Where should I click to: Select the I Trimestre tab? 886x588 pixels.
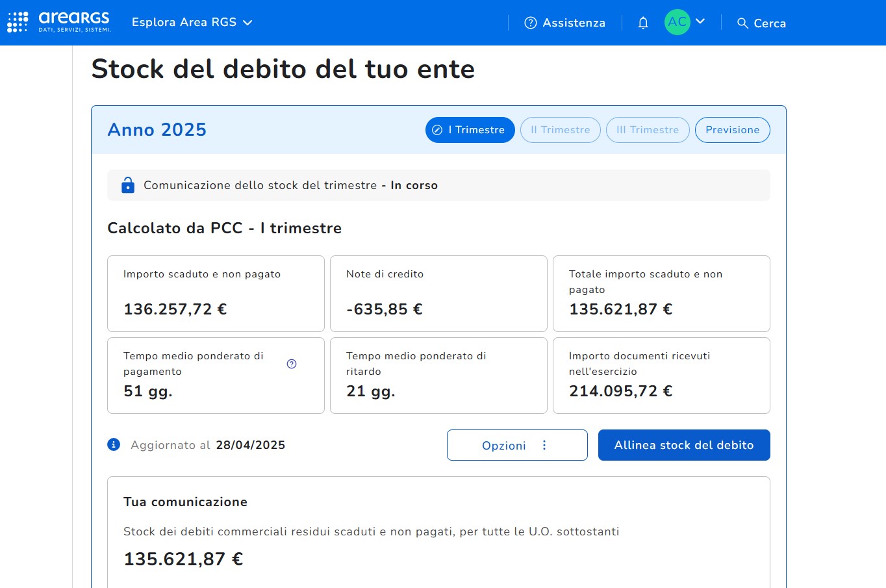click(470, 130)
